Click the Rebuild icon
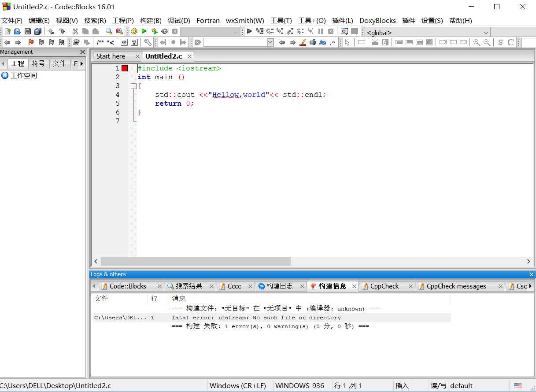 pyautogui.click(x=165, y=31)
